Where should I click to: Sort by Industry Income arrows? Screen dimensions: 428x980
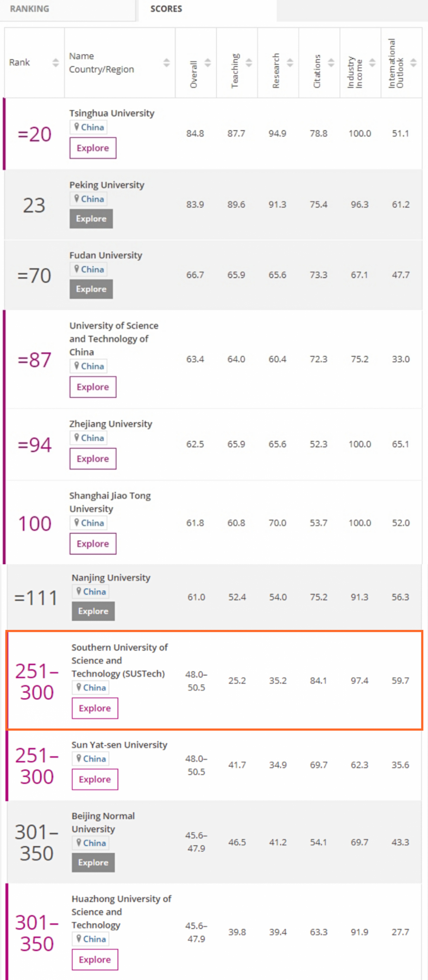(x=372, y=63)
